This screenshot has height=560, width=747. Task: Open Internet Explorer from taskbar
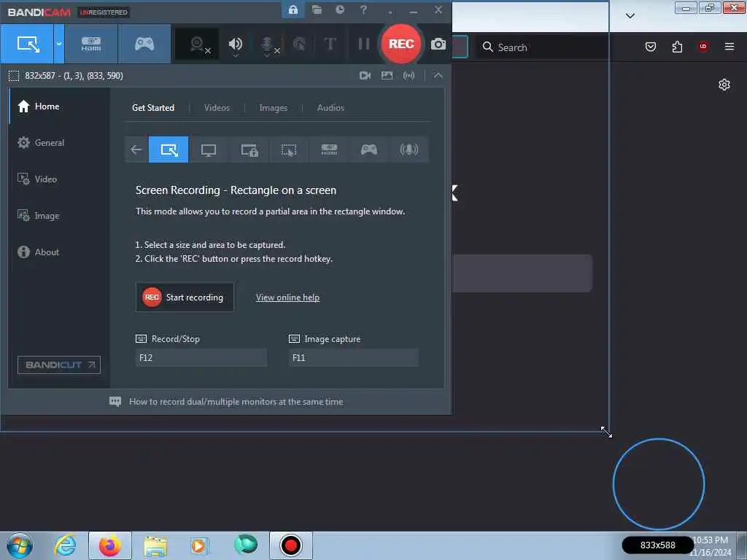pos(65,545)
